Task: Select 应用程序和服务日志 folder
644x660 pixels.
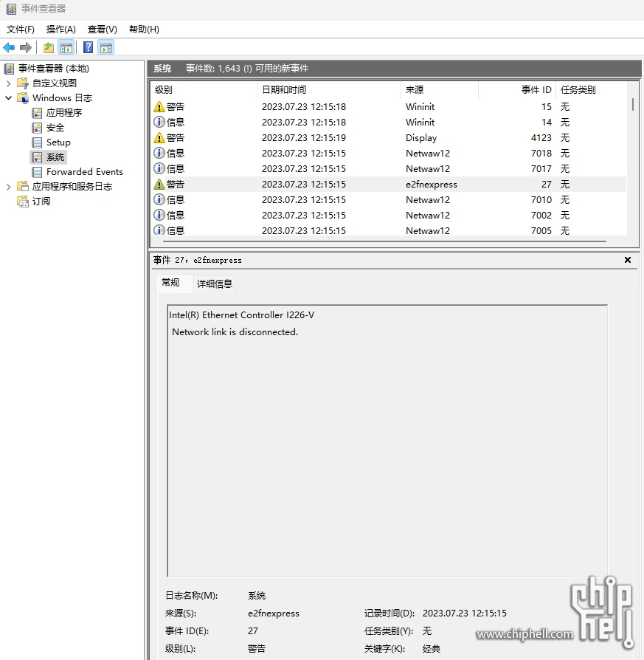Action: tap(72, 187)
